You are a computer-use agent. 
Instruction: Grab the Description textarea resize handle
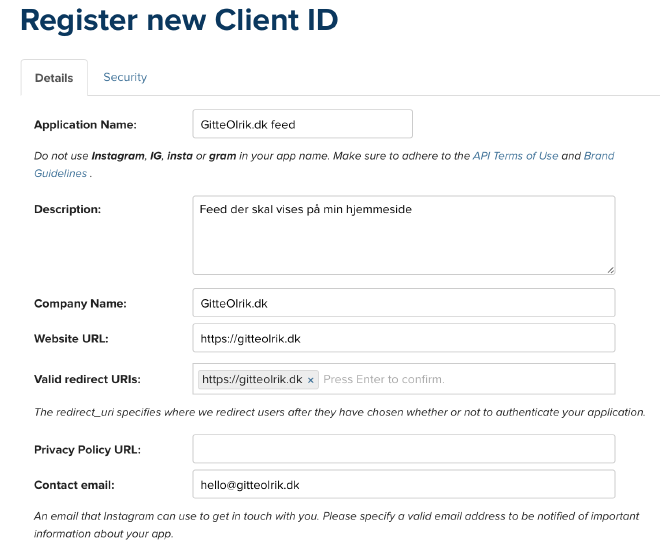point(610,269)
